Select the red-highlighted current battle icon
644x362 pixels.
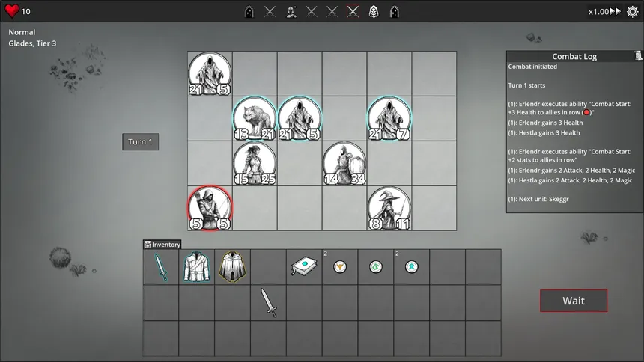[353, 12]
